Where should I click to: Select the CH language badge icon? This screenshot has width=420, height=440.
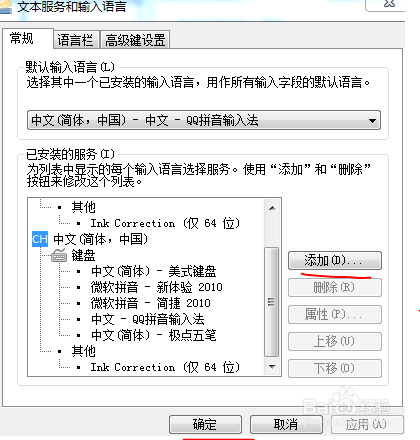point(40,239)
